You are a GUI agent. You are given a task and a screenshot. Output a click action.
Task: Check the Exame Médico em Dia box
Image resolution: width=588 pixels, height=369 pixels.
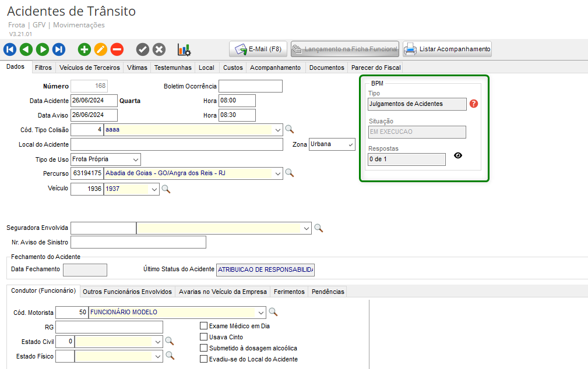pyautogui.click(x=204, y=326)
